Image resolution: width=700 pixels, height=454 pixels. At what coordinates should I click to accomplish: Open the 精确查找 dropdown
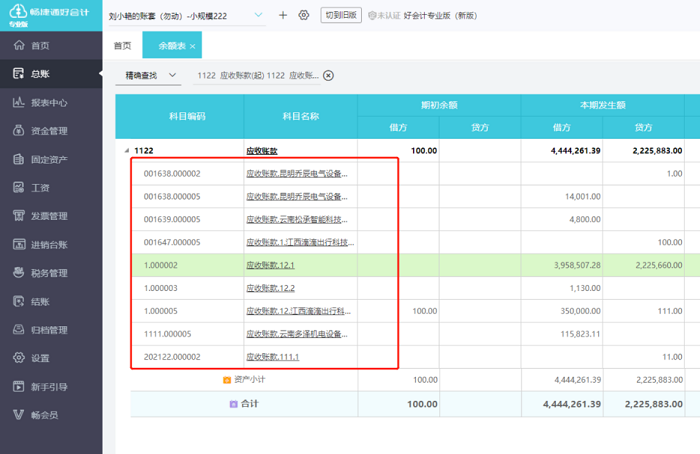[x=151, y=76]
